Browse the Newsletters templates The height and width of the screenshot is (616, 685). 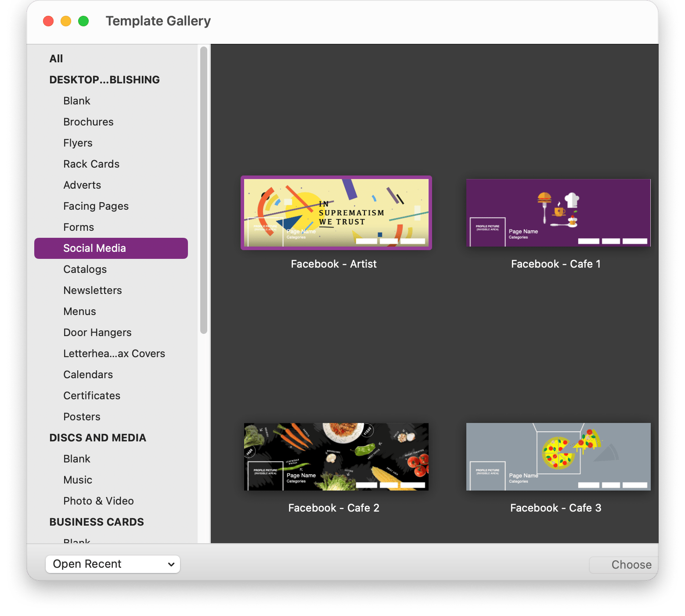(x=93, y=290)
